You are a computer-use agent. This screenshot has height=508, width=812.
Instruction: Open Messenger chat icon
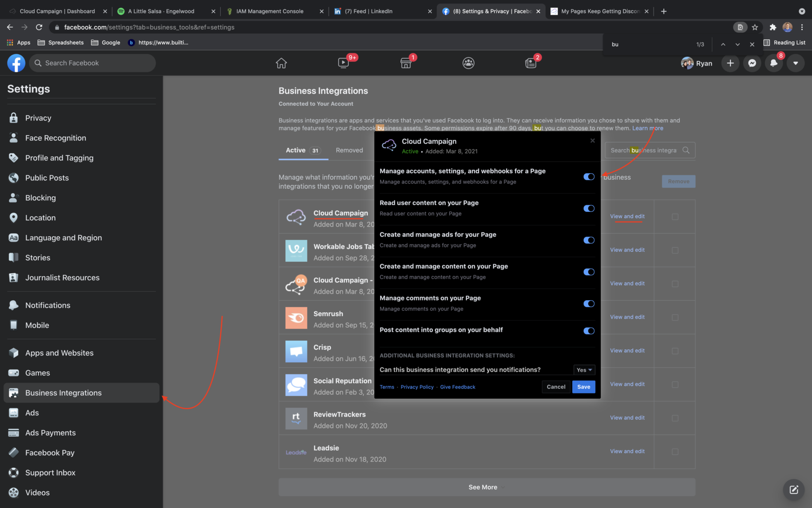coord(752,63)
